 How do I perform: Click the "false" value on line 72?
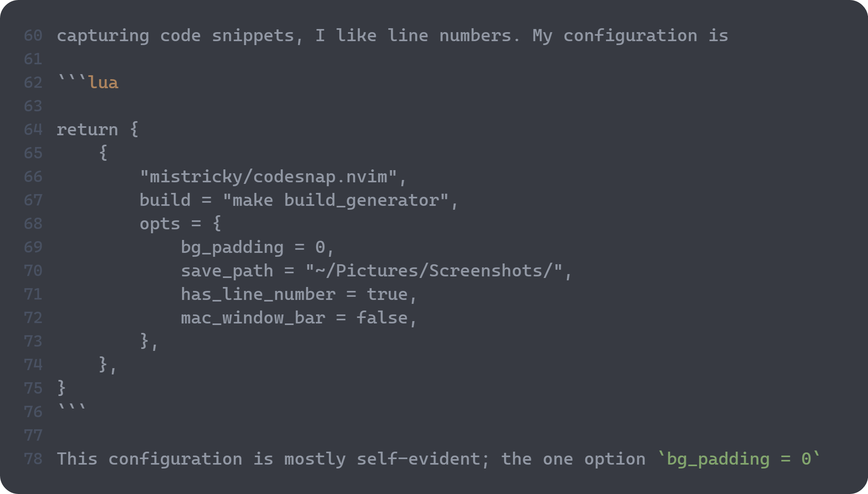[x=382, y=318]
